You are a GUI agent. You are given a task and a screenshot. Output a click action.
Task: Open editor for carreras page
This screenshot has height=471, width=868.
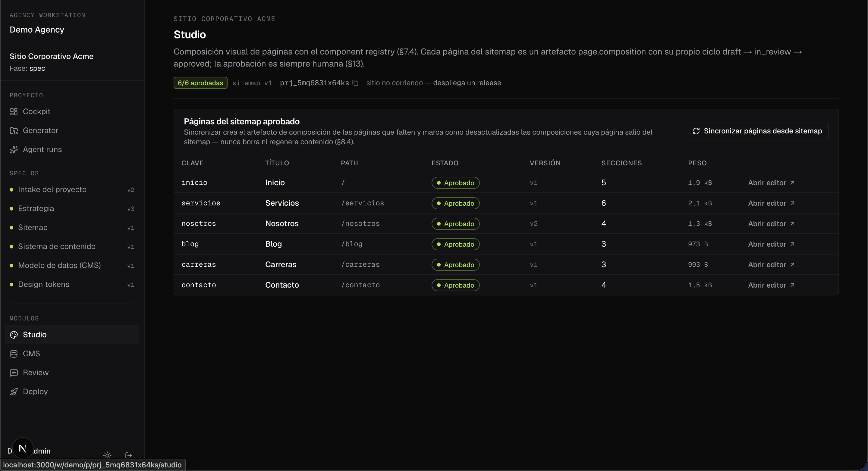coord(771,265)
